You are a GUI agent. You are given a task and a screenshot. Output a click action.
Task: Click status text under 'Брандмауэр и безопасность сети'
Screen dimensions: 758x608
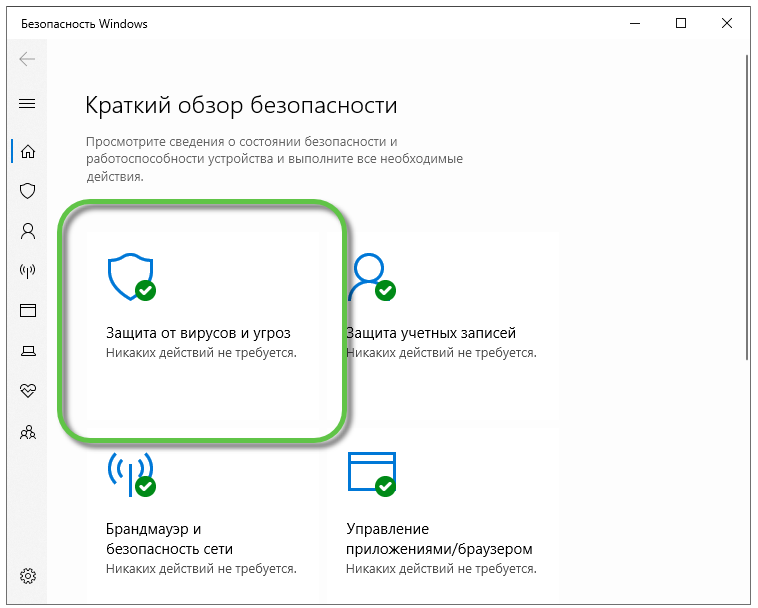pyautogui.click(x=201, y=569)
